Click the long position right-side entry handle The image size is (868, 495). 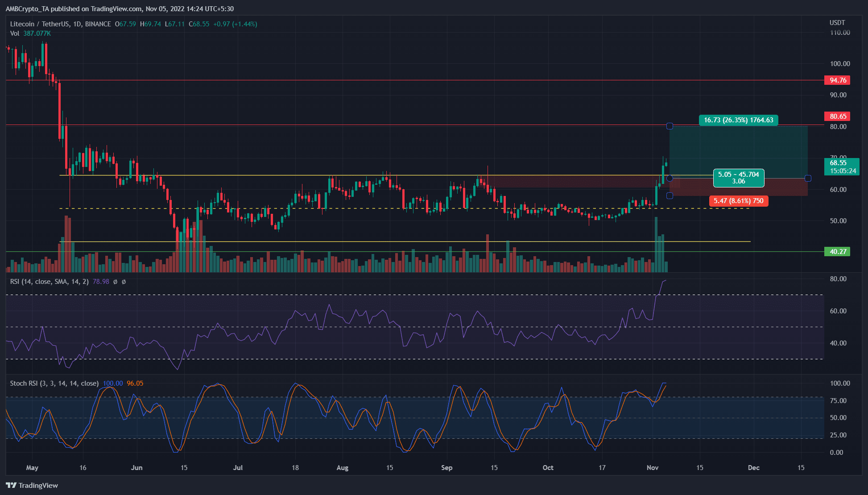[808, 179]
